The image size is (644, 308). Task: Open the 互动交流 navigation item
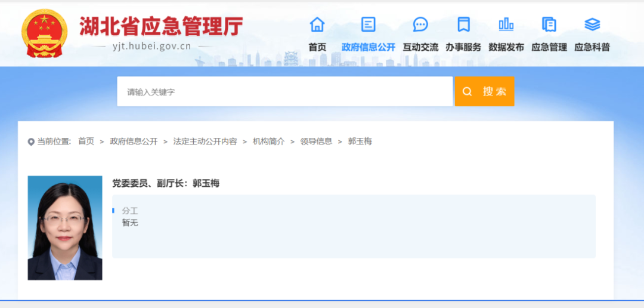(420, 47)
